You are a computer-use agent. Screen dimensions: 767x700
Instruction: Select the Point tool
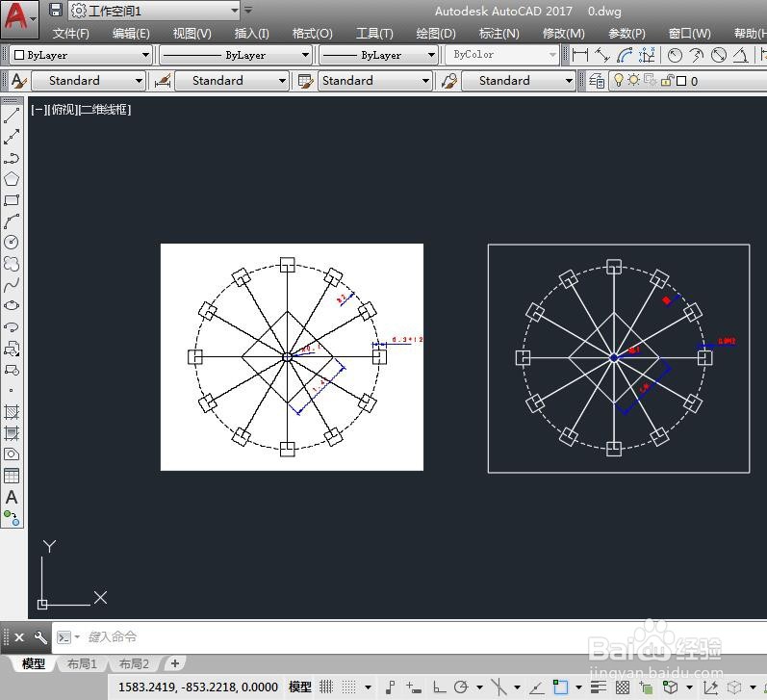click(12, 391)
